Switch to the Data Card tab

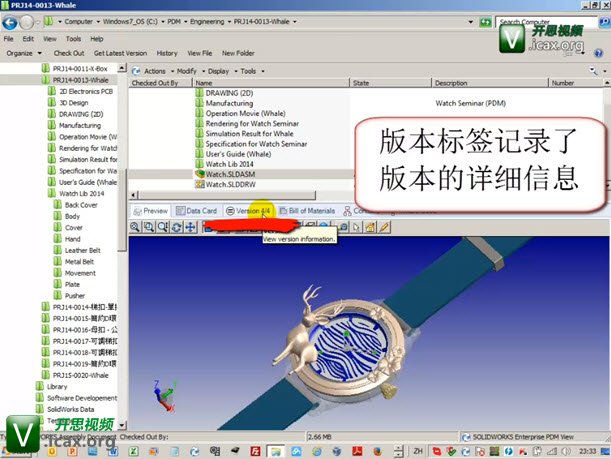196,211
